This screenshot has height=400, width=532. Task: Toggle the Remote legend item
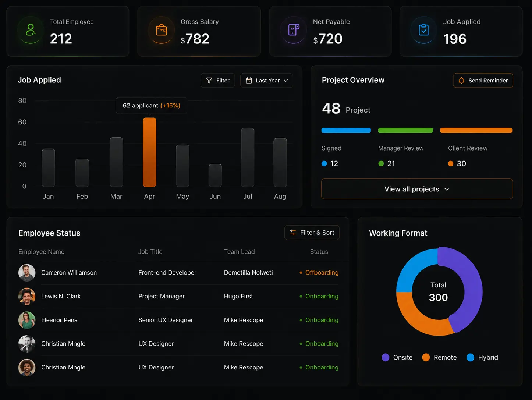pos(439,357)
